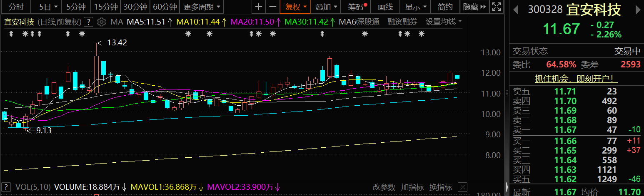Click the zoom in plus button
Image resolution: width=644 pixels, height=196 pixels.
pyautogui.click(x=259, y=7)
